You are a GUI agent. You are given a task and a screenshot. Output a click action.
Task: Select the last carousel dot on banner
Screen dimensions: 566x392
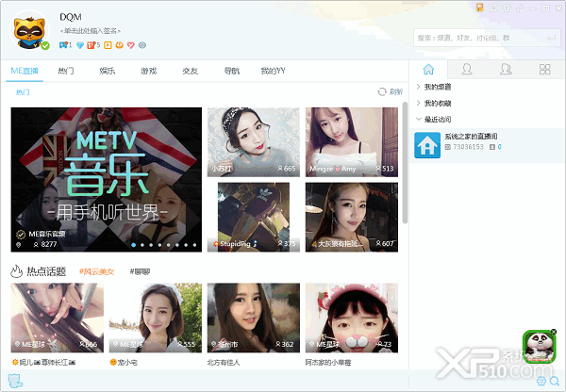tap(194, 245)
